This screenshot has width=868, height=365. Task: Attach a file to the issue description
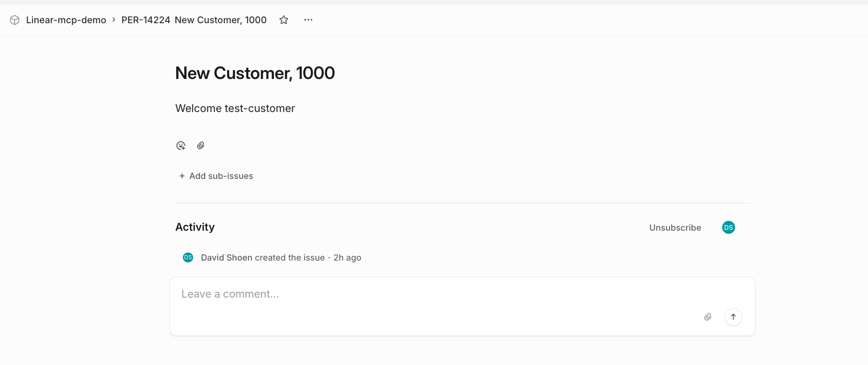[x=201, y=145]
